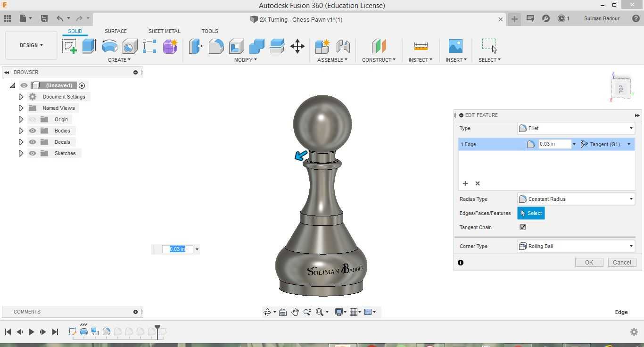Toggle visibility of Decals folder
The width and height of the screenshot is (644, 347).
tap(33, 142)
